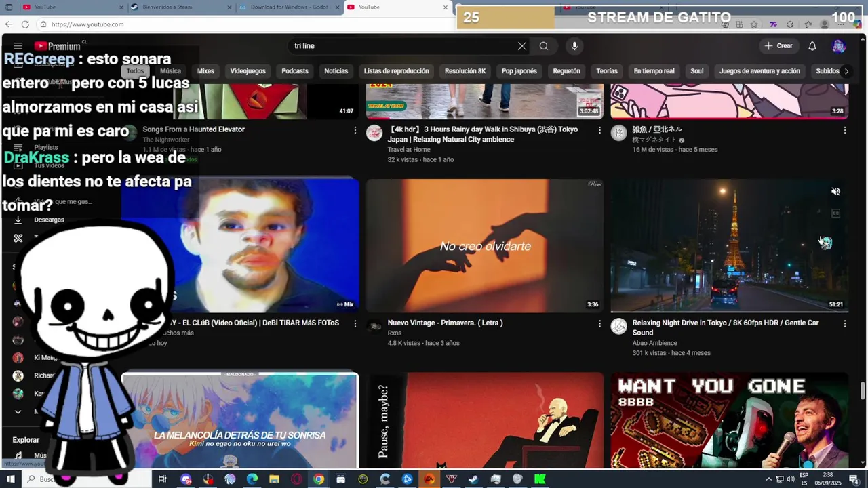The image size is (868, 488).
Task: Select the Videojuegos filter chip
Action: (x=248, y=71)
